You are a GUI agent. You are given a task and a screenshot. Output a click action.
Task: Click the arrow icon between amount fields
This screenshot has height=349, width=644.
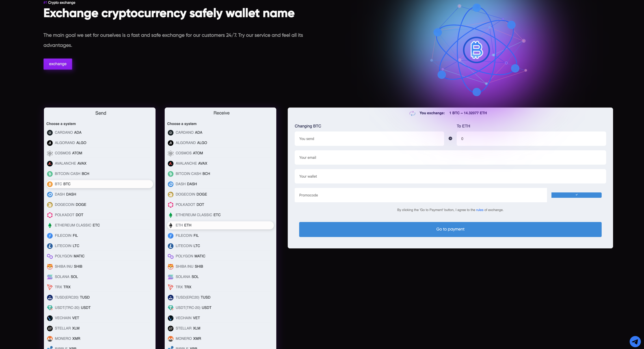point(450,138)
